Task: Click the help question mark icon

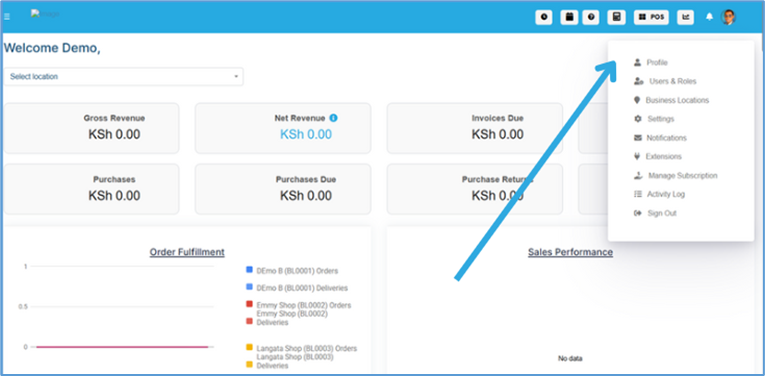Action: tap(591, 17)
